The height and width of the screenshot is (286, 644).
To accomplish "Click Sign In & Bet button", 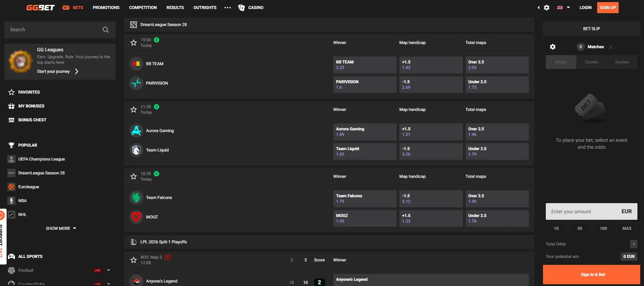I will [x=592, y=275].
